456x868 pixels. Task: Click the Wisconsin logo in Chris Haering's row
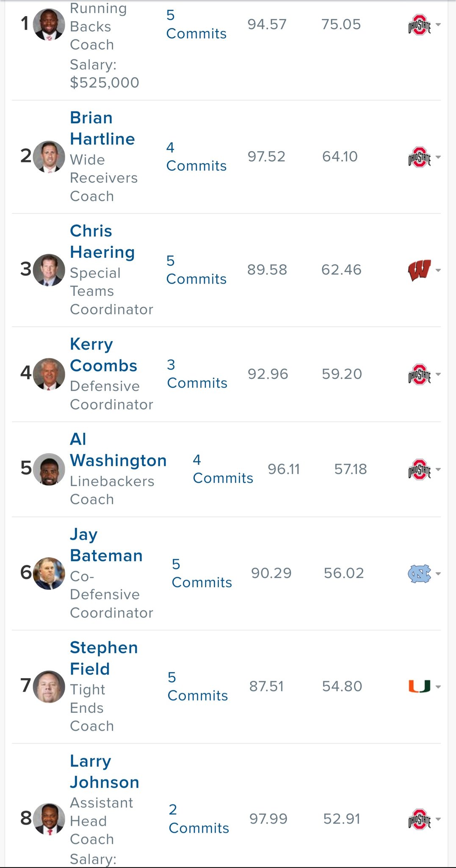(419, 270)
